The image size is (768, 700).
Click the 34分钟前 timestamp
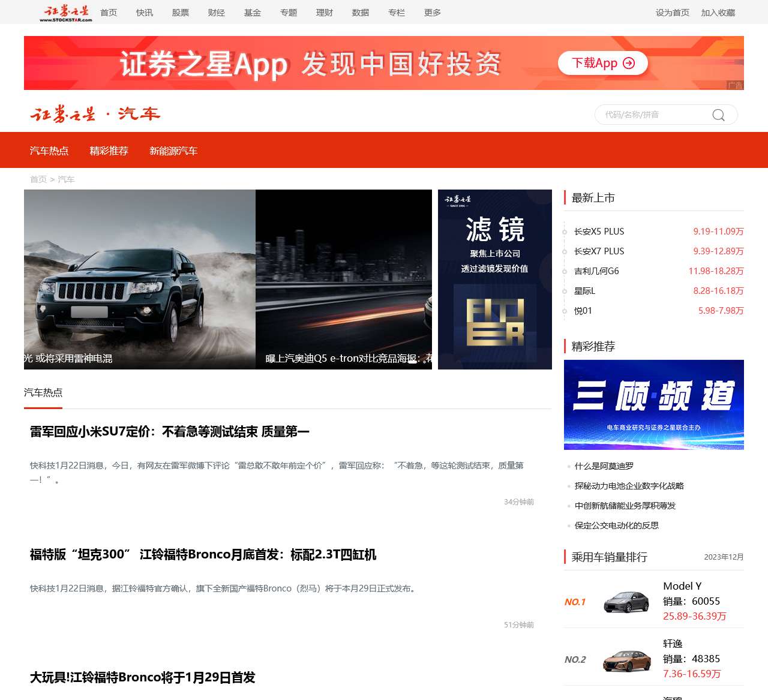[x=519, y=502]
